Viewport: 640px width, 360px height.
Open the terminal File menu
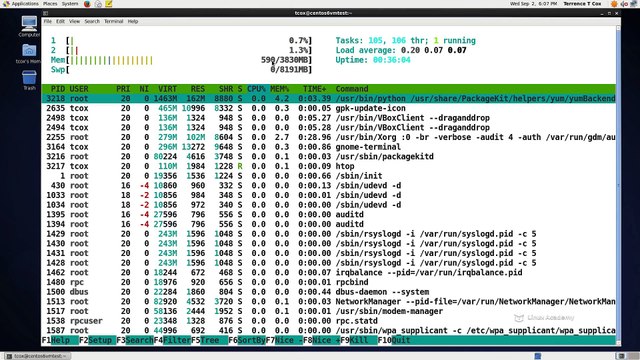coord(48,21)
